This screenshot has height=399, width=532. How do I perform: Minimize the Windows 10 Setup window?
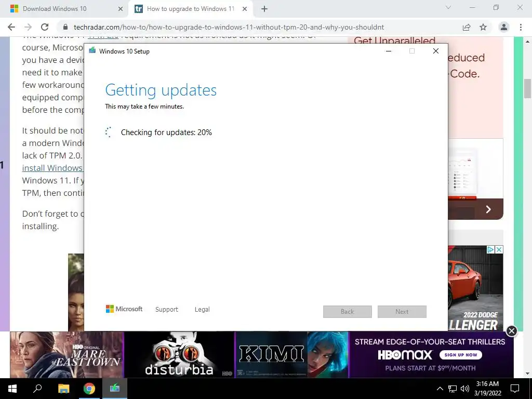pos(389,51)
